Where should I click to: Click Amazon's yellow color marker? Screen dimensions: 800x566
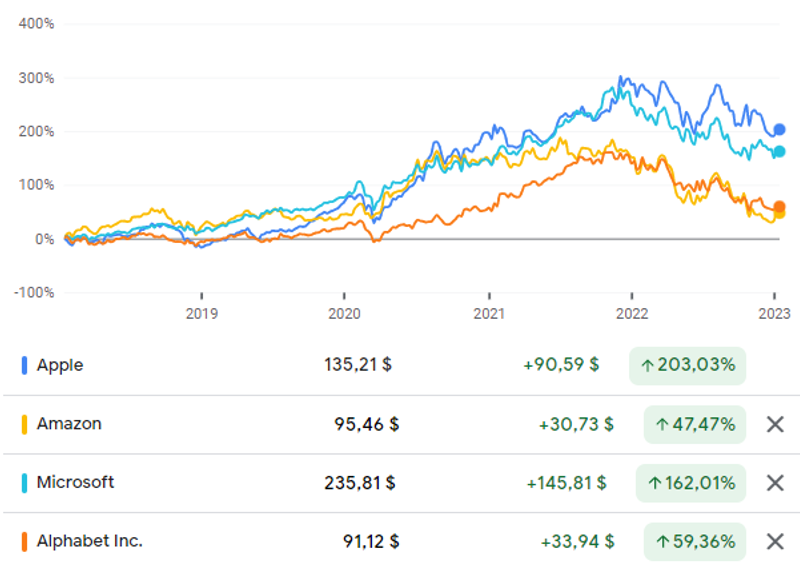click(24, 424)
